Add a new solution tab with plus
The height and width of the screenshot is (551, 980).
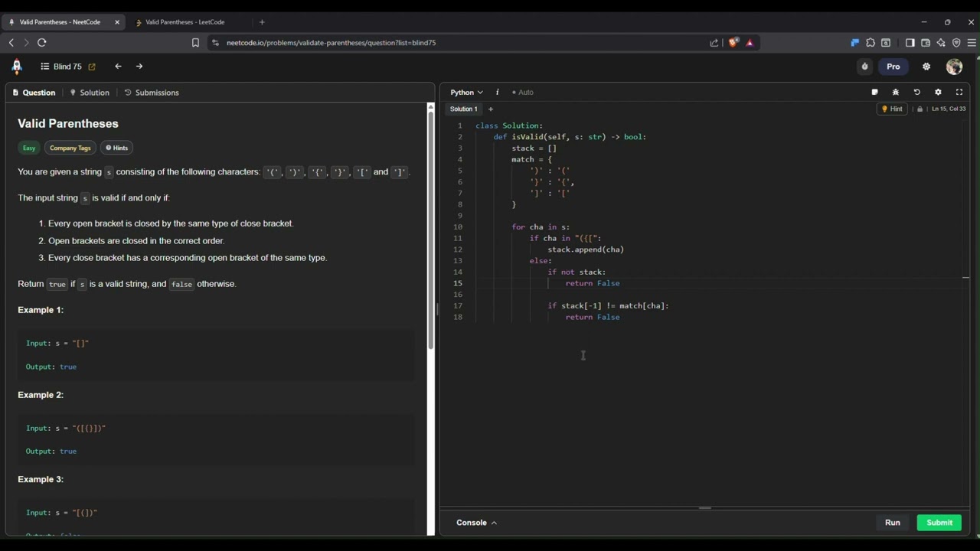pyautogui.click(x=491, y=109)
